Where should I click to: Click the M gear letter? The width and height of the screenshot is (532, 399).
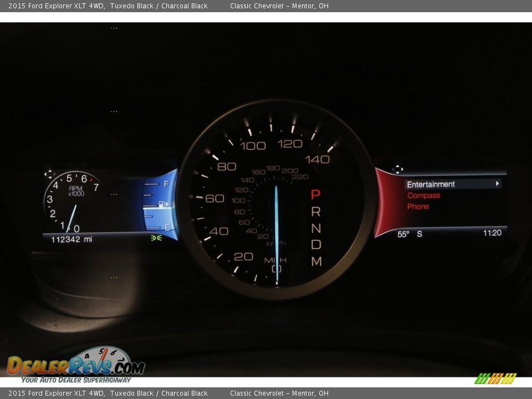(x=316, y=261)
